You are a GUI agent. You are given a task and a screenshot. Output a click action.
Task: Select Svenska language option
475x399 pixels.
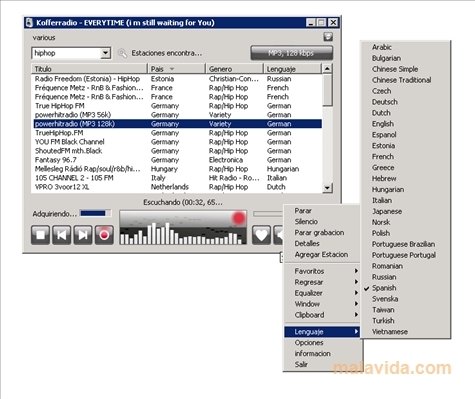(x=406, y=299)
